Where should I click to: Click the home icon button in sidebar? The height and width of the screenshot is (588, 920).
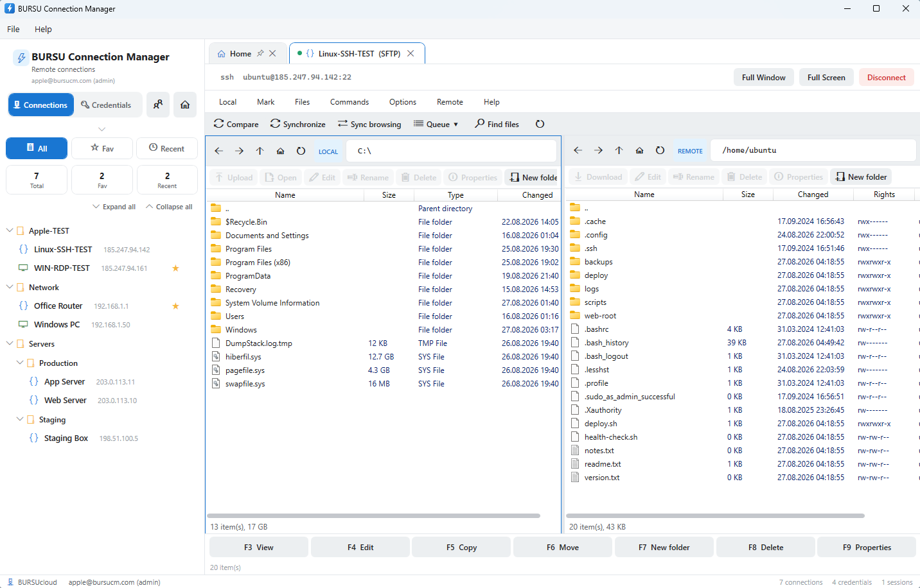point(185,105)
